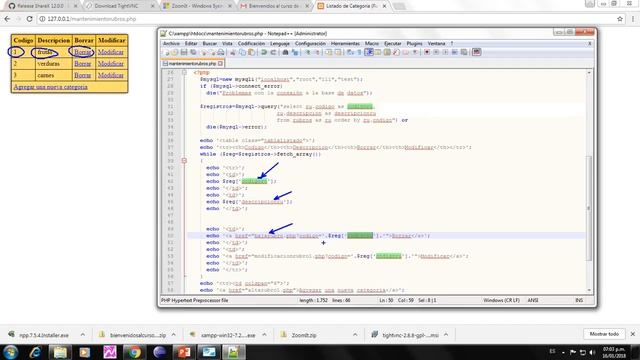Expand options for xampp-win32 exe download
Screen dimensions: 640x360
[x=264, y=335]
